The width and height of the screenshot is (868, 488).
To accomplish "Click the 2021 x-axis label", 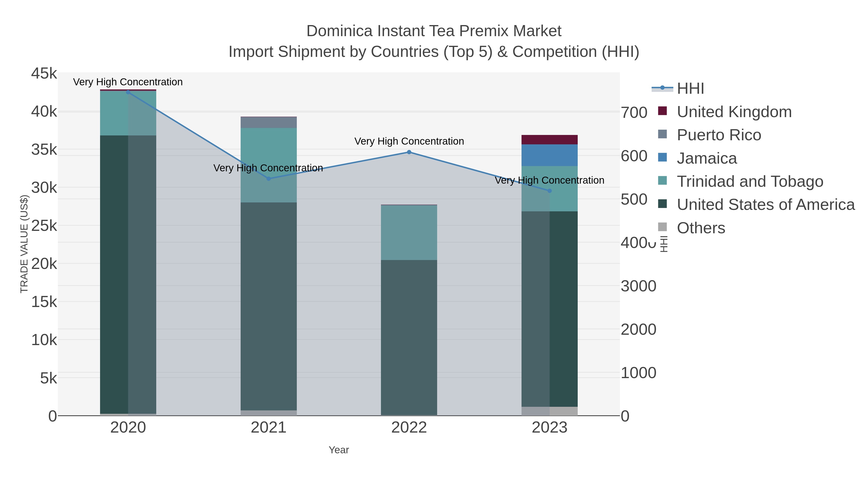I will tap(269, 428).
